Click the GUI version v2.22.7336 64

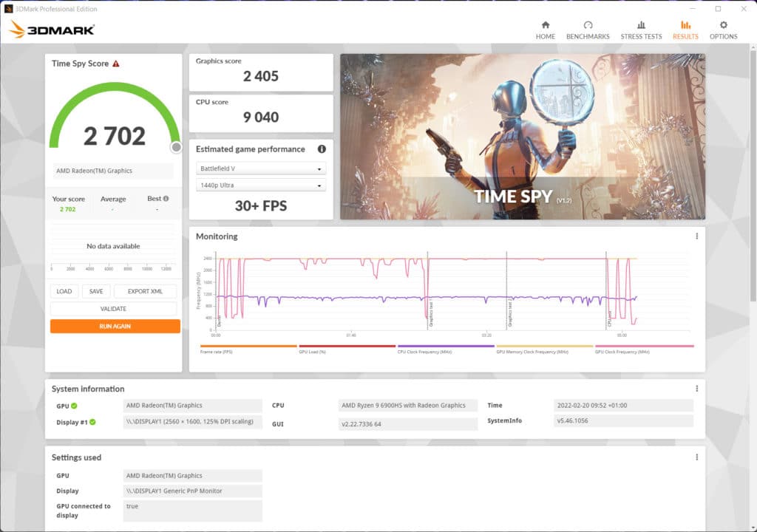coord(408,424)
